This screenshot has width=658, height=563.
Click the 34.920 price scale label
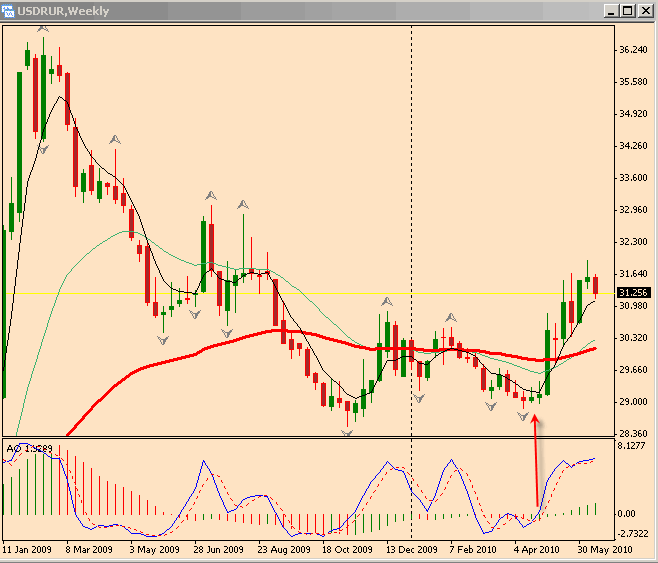(x=633, y=113)
